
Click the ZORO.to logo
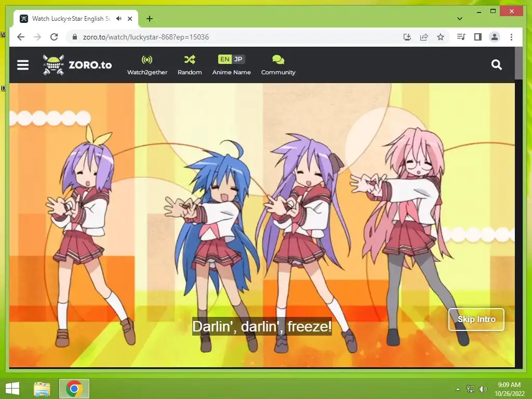(77, 64)
